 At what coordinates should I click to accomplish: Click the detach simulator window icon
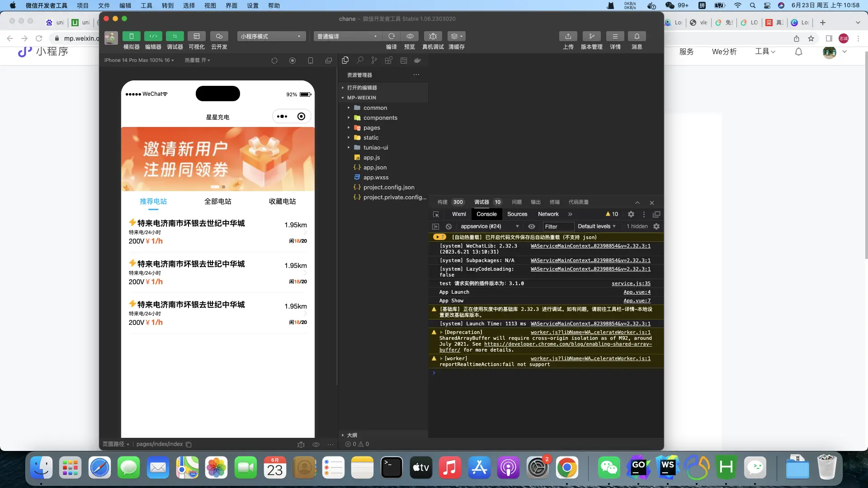329,61
